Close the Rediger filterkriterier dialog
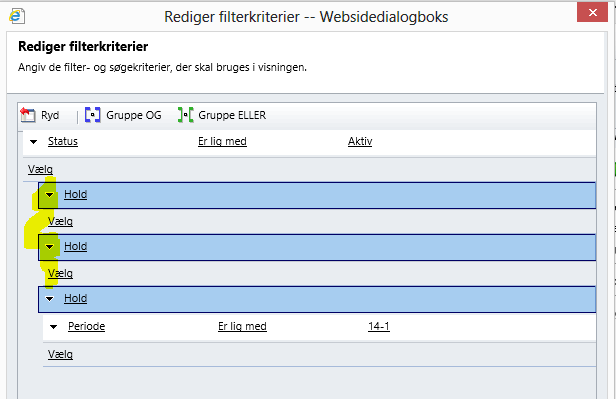This screenshot has height=399, width=616. coord(592,13)
